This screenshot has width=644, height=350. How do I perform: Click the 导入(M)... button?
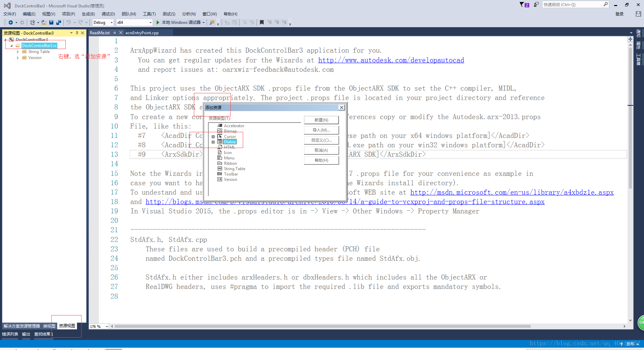pyautogui.click(x=321, y=130)
